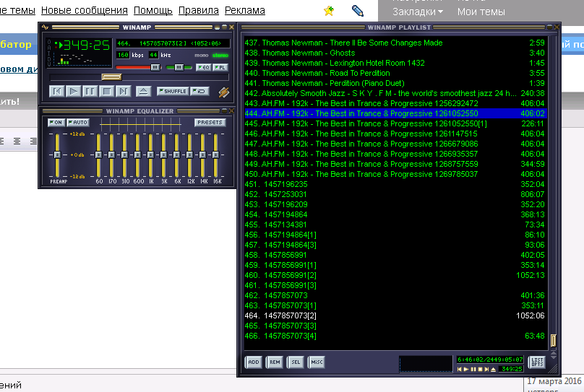
Task: Toggle repeat mode button
Action: (199, 91)
